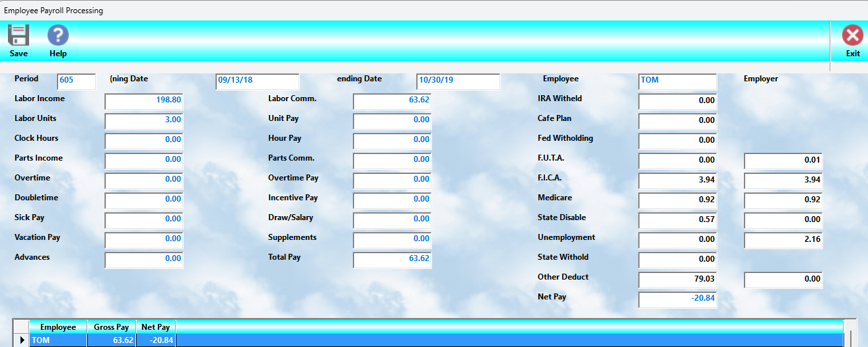This screenshot has height=347, width=868.
Task: Select the row pointer arrow beside TOM
Action: 23,340
